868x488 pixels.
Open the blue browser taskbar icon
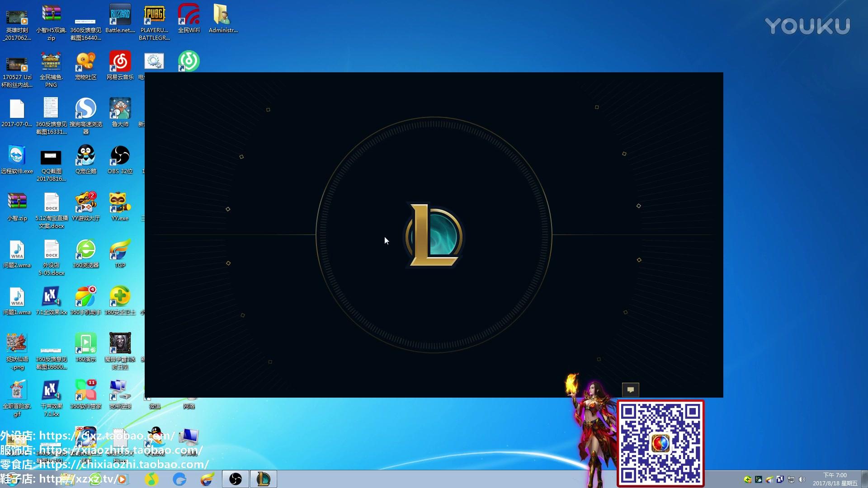click(x=179, y=479)
